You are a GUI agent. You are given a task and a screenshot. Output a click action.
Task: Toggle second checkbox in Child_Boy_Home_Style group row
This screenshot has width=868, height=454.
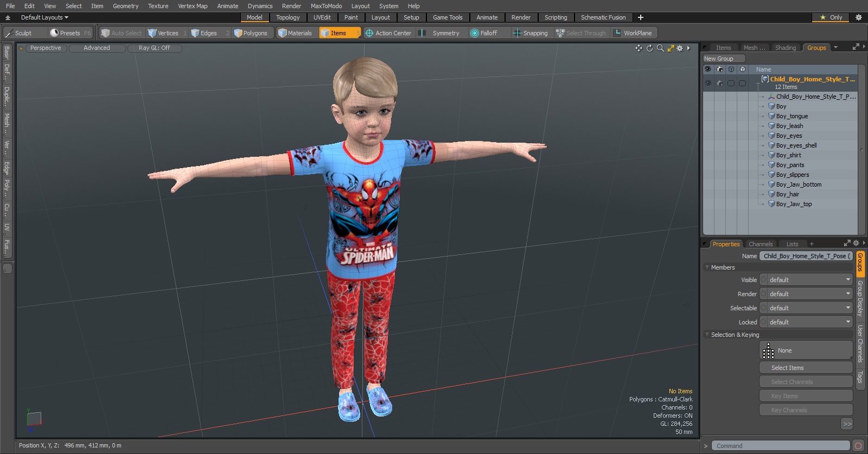click(742, 83)
